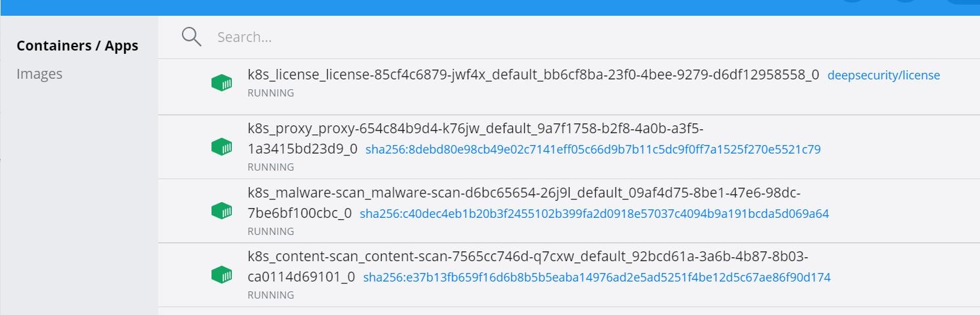Select the k8s_malware-scan container name
This screenshot has width=980, height=315.
point(523,192)
